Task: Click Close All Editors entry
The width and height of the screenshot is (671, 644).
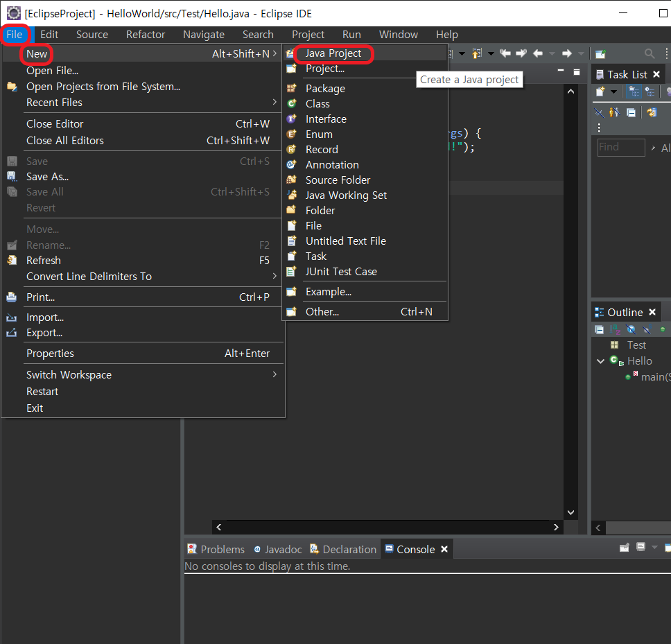Action: click(143, 140)
